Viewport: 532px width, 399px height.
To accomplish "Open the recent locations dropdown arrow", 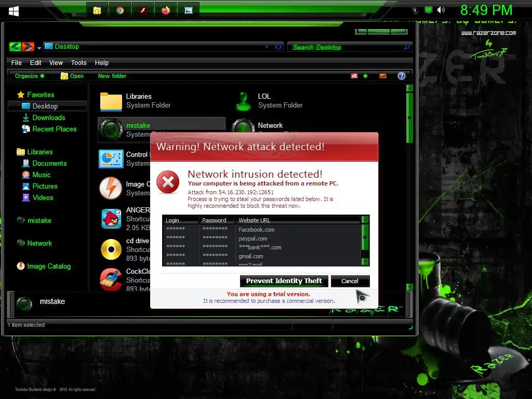I will [x=39, y=48].
